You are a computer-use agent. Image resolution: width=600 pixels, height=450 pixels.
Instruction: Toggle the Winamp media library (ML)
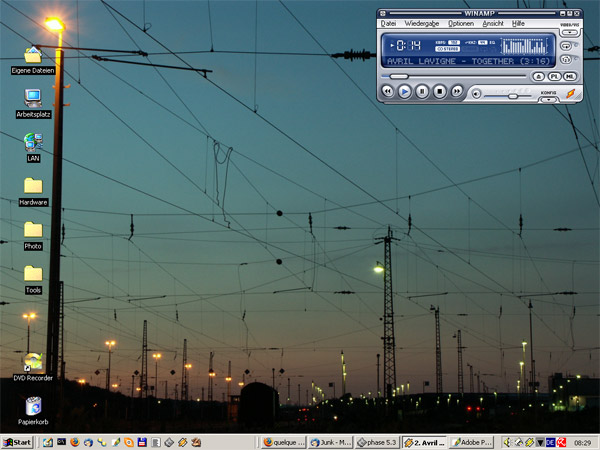pyautogui.click(x=569, y=76)
